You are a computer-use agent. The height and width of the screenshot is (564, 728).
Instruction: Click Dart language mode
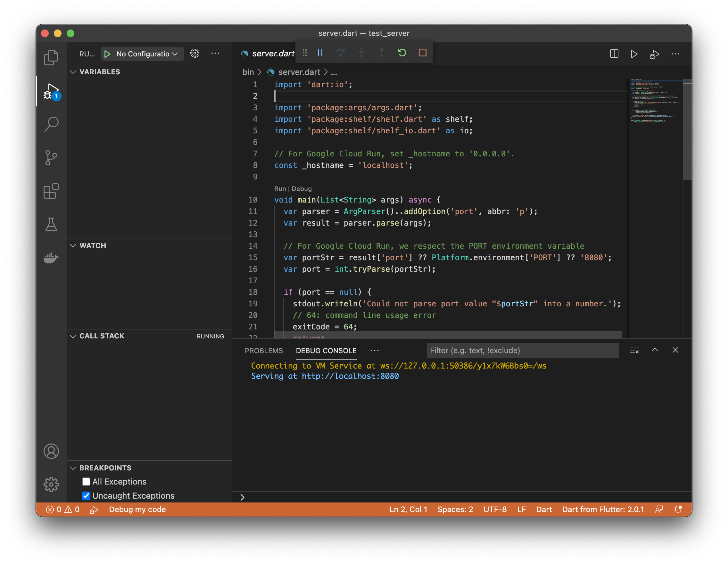tap(544, 509)
